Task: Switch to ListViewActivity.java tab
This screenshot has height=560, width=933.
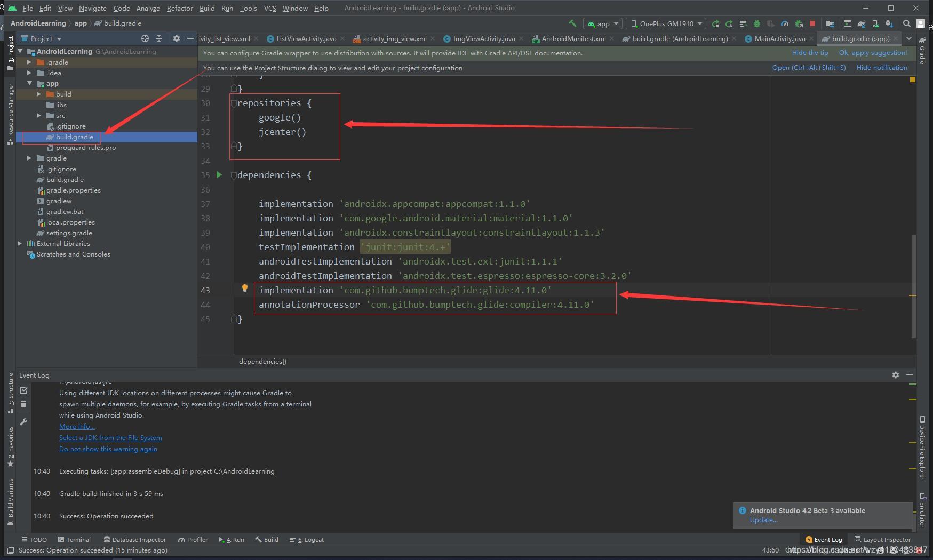Action: (x=306, y=38)
